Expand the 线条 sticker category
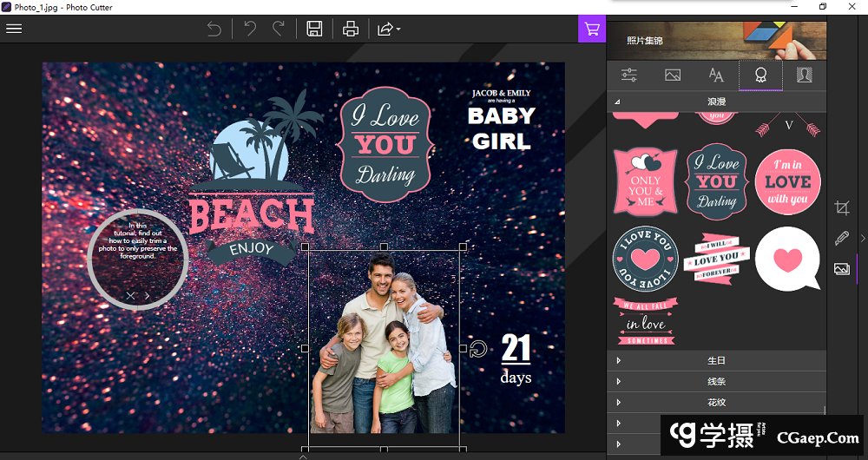The width and height of the screenshot is (868, 460). pyautogui.click(x=716, y=381)
